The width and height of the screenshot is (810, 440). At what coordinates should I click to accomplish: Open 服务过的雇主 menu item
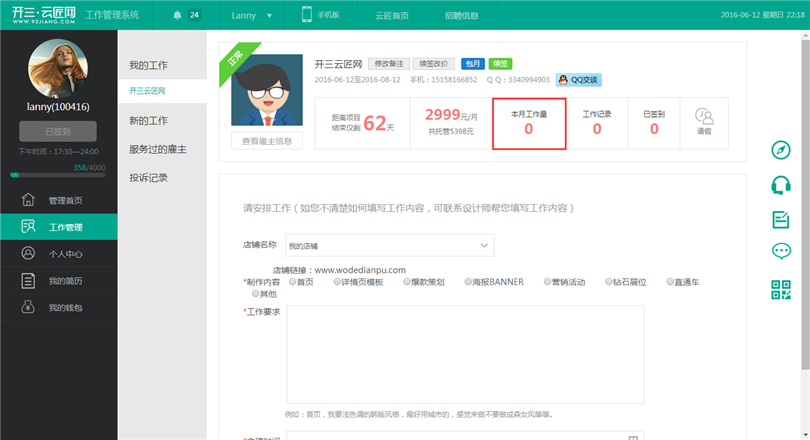click(158, 149)
